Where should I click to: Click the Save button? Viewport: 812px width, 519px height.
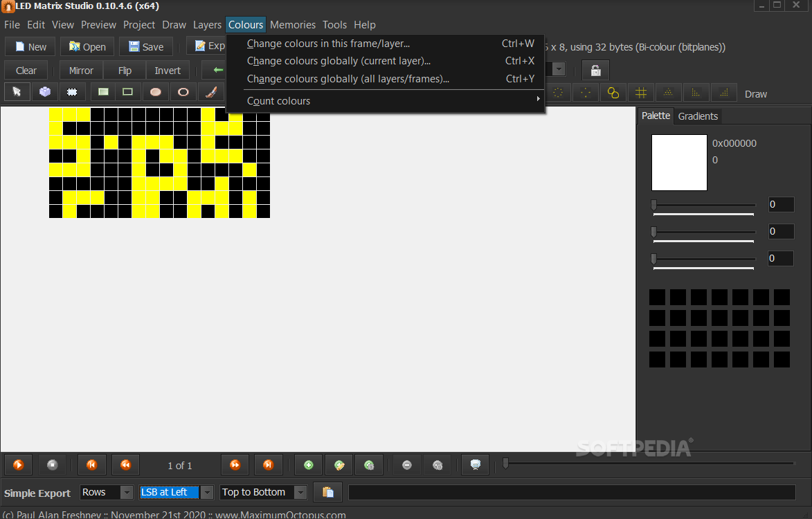click(x=146, y=46)
